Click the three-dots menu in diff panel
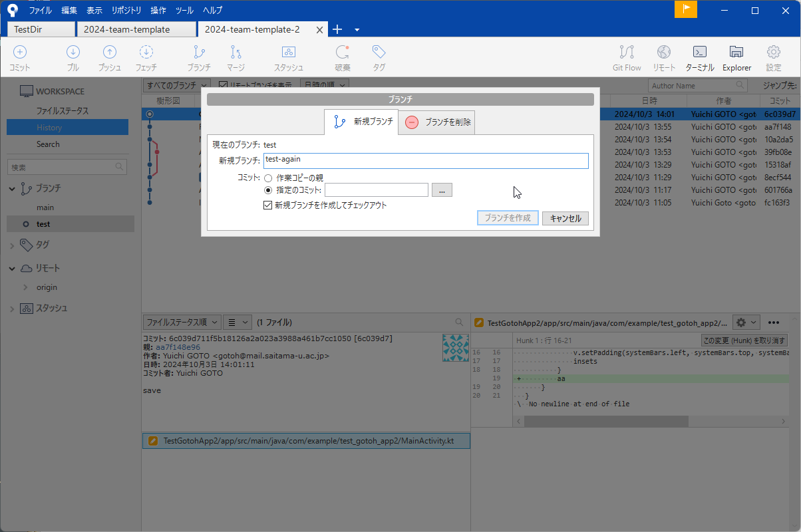The image size is (801, 532). (774, 322)
